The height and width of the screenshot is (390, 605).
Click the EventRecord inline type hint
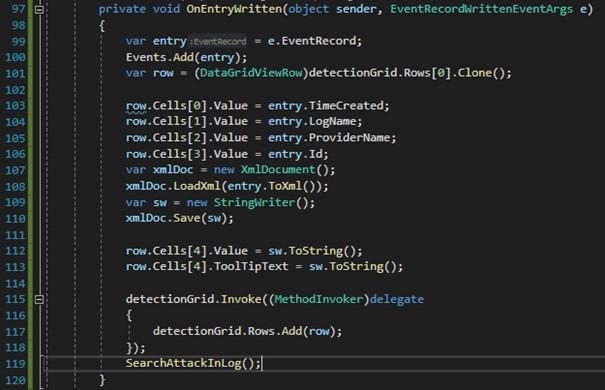tap(218, 41)
